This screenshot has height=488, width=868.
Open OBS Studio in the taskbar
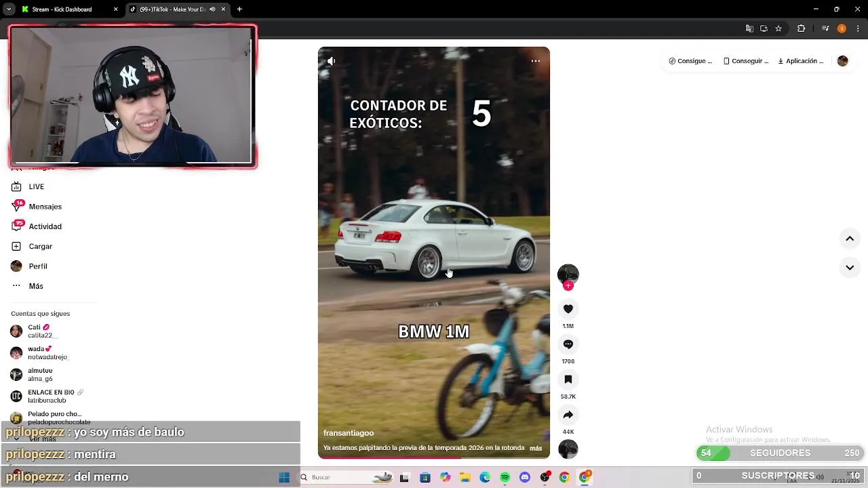pos(545,478)
